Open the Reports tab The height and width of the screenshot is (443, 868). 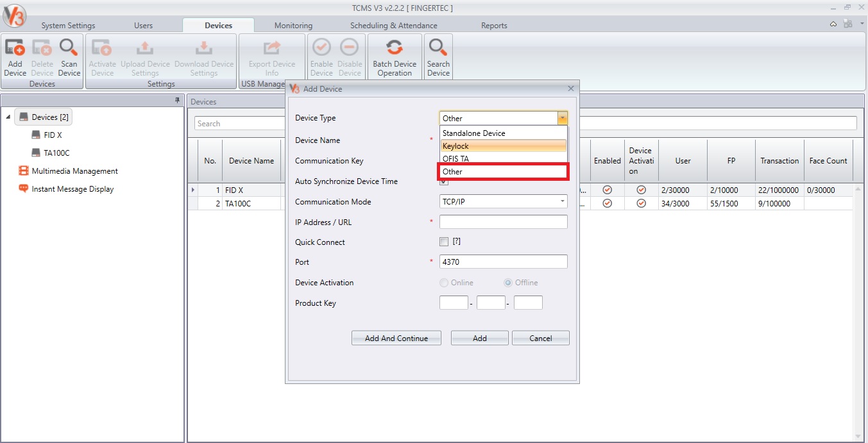[x=494, y=26]
